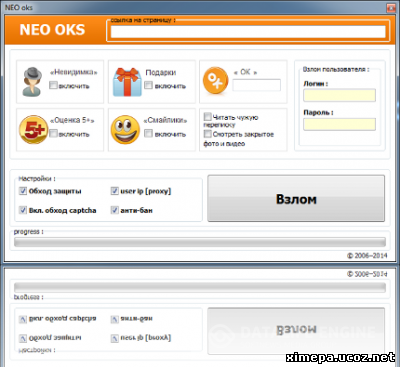Image resolution: width=400 pixels, height=367 pixels.
Task: Click the yellow smiley face icon
Action: [x=125, y=130]
